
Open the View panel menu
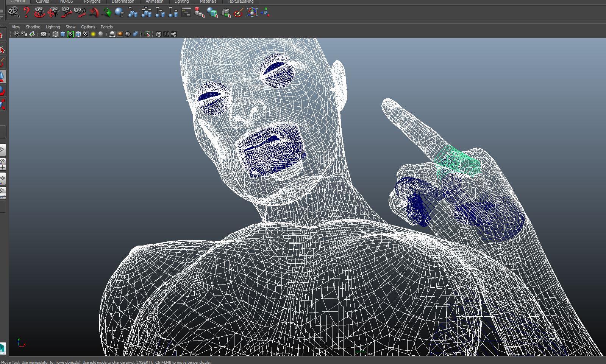(16, 27)
